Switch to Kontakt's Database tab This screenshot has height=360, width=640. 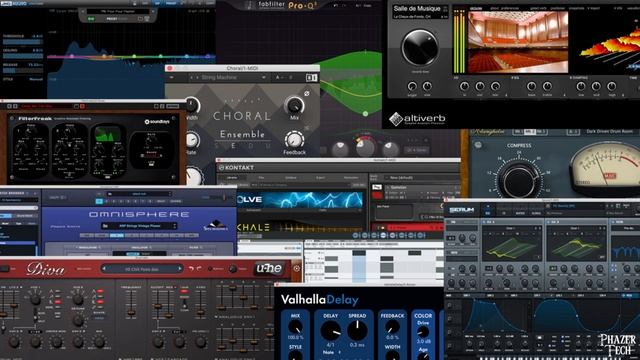pos(291,178)
